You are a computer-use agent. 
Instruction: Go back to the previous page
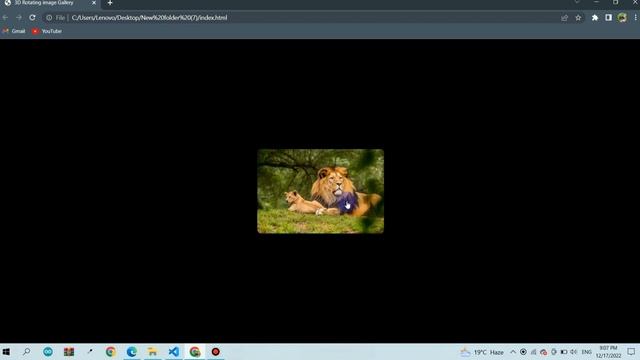5,18
